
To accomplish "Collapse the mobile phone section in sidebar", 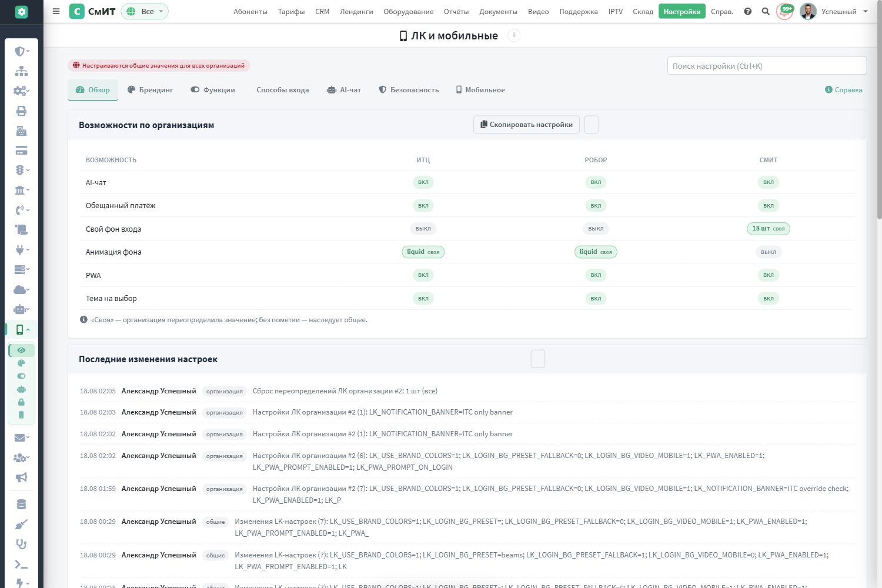I will (21, 329).
